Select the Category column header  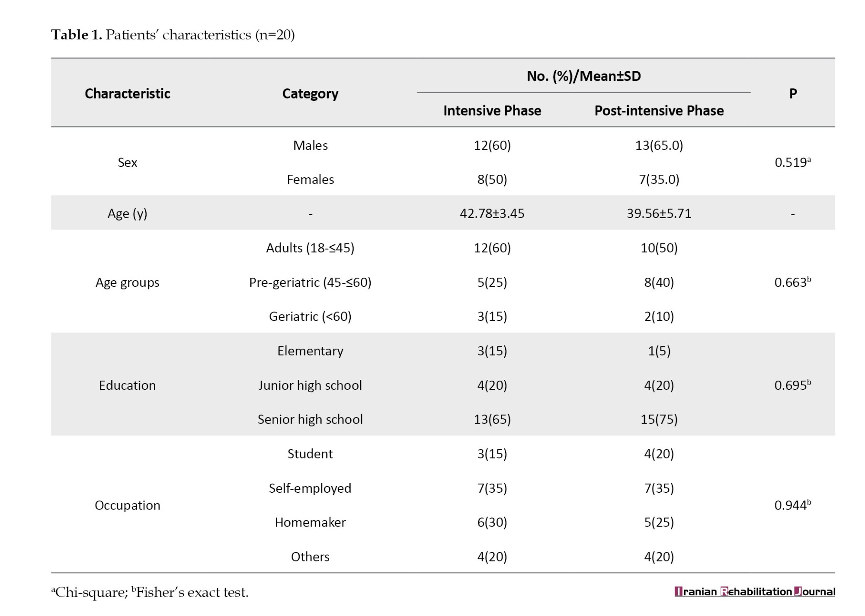pos(310,93)
